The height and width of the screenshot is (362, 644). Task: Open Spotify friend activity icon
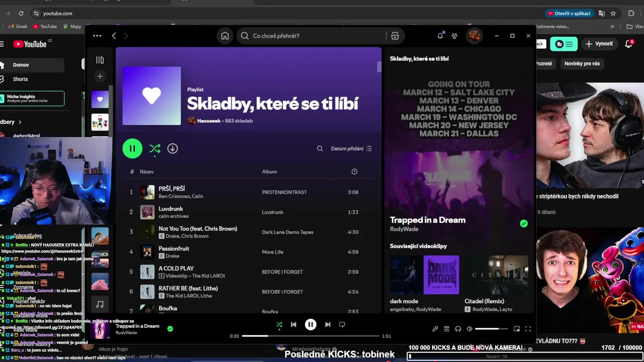tap(454, 36)
